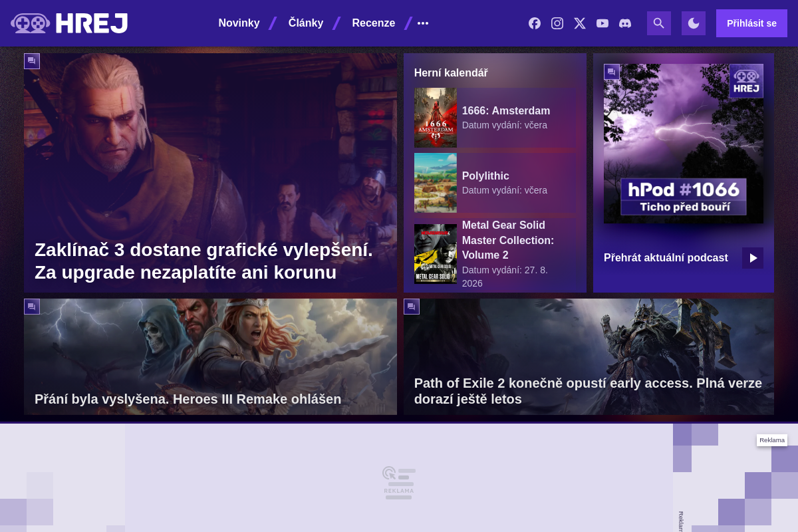Open comments icon on the hPod podcast card
798x532 pixels.
pos(612,72)
